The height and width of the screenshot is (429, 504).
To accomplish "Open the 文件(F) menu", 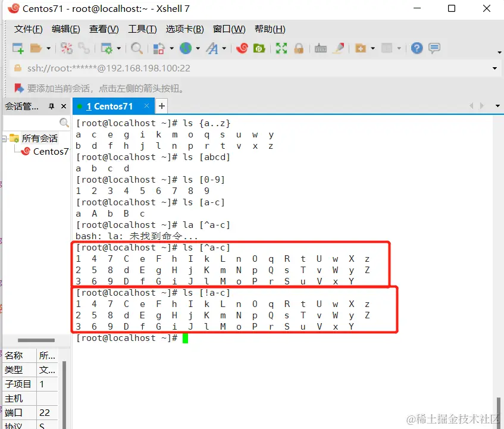I will tap(29, 29).
